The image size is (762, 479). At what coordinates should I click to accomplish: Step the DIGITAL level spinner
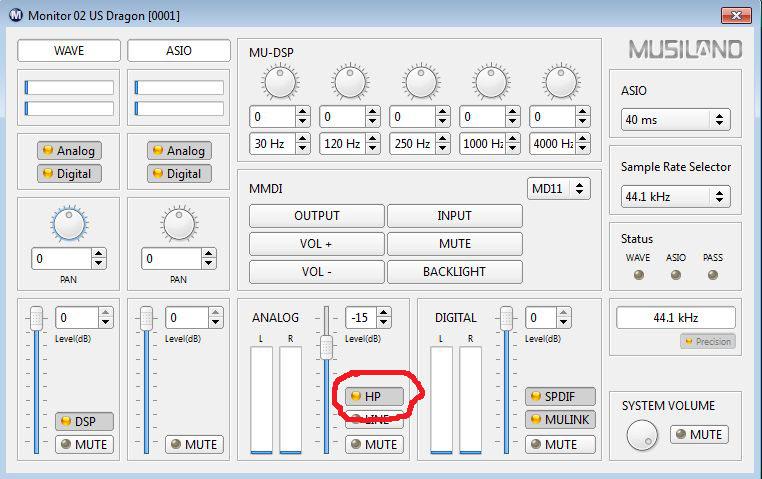(563, 318)
